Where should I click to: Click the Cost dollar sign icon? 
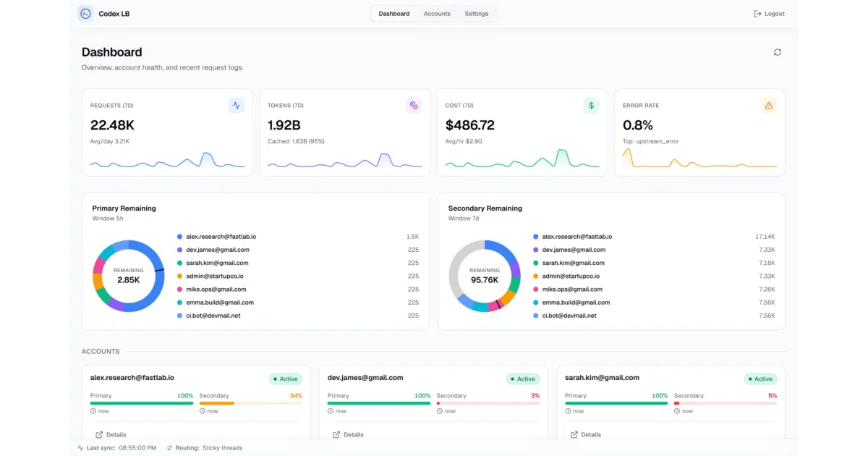coord(592,106)
